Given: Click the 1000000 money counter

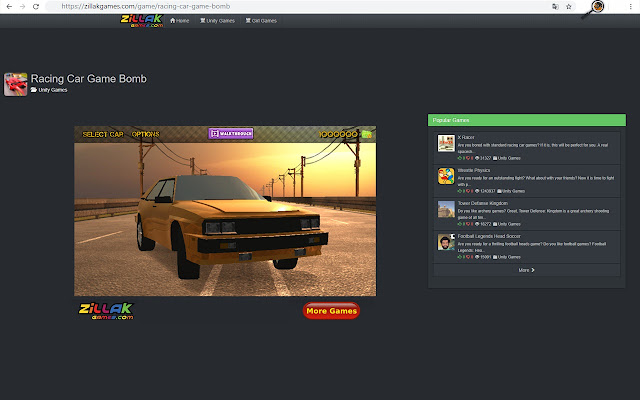Looking at the screenshot, I should click(x=338, y=134).
